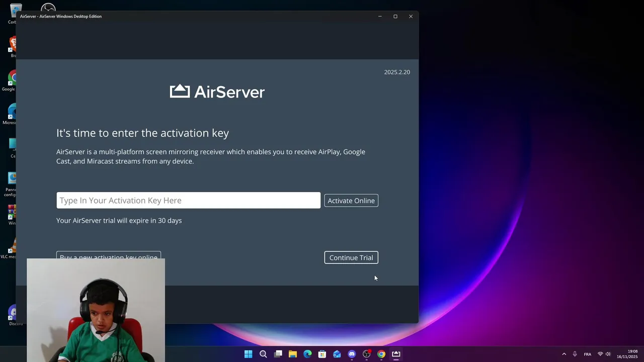
Task: Open Buy a new activation key online
Action: coord(109,255)
